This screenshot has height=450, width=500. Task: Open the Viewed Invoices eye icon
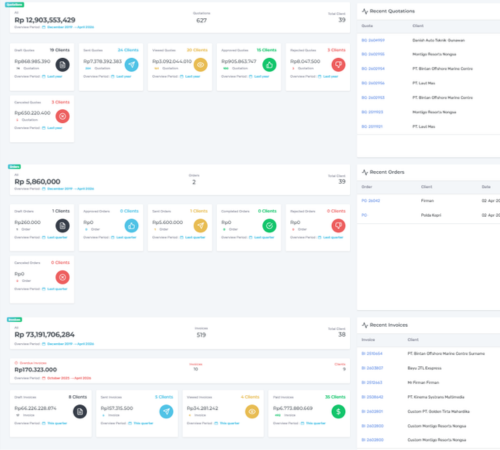pos(252,412)
